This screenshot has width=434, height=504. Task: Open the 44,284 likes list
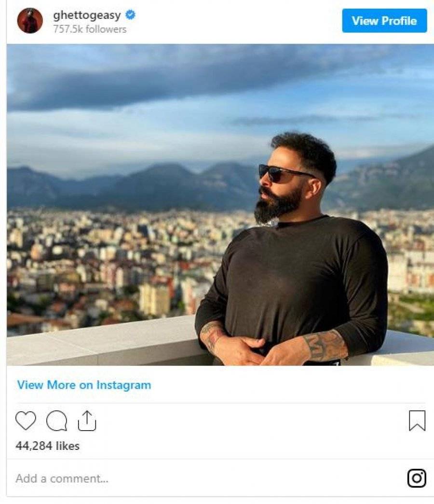click(48, 446)
